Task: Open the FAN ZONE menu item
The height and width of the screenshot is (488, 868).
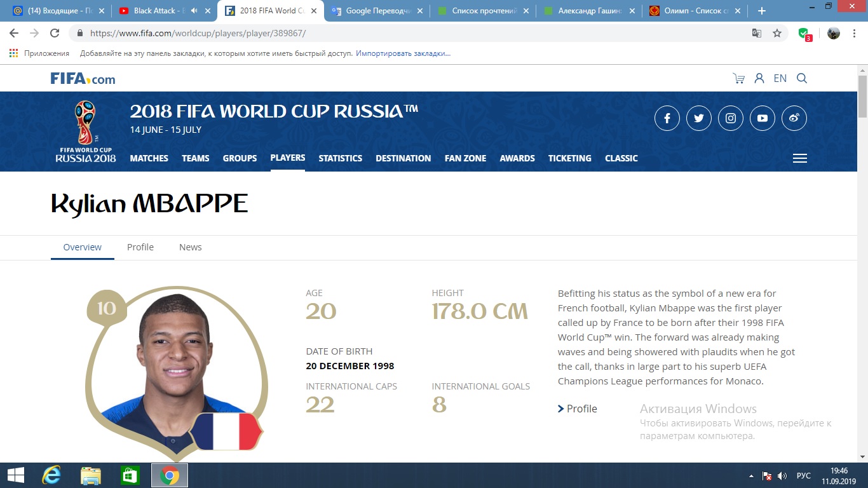Action: pyautogui.click(x=466, y=158)
